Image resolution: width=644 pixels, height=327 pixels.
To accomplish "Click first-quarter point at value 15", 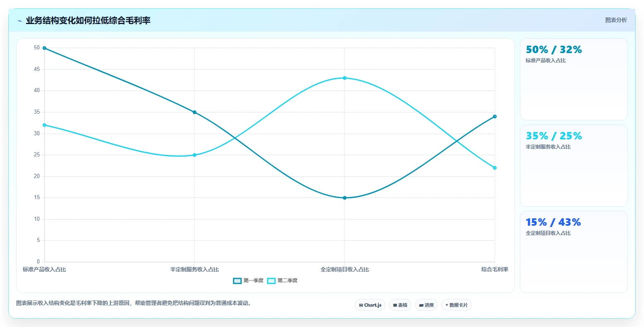I will click(x=344, y=198).
